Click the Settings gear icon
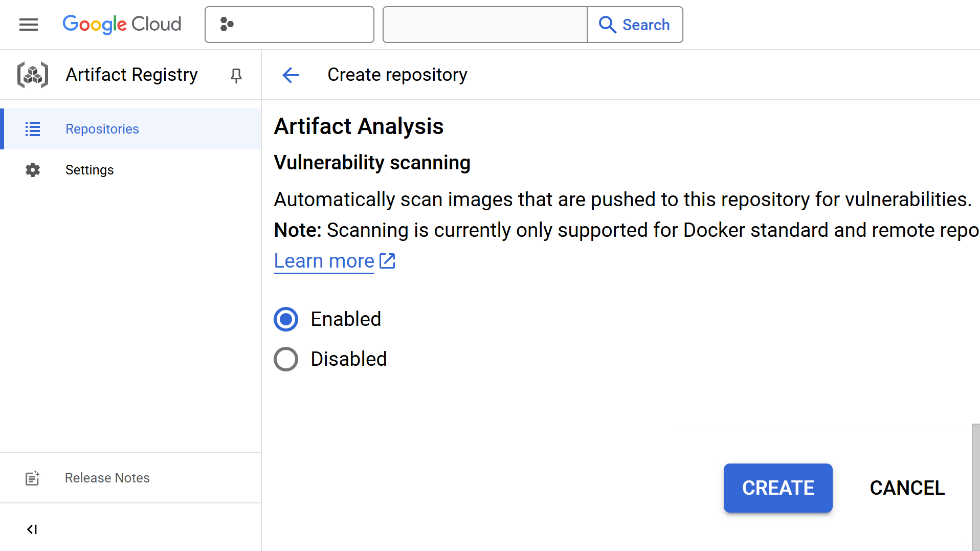The image size is (980, 551). coord(33,170)
